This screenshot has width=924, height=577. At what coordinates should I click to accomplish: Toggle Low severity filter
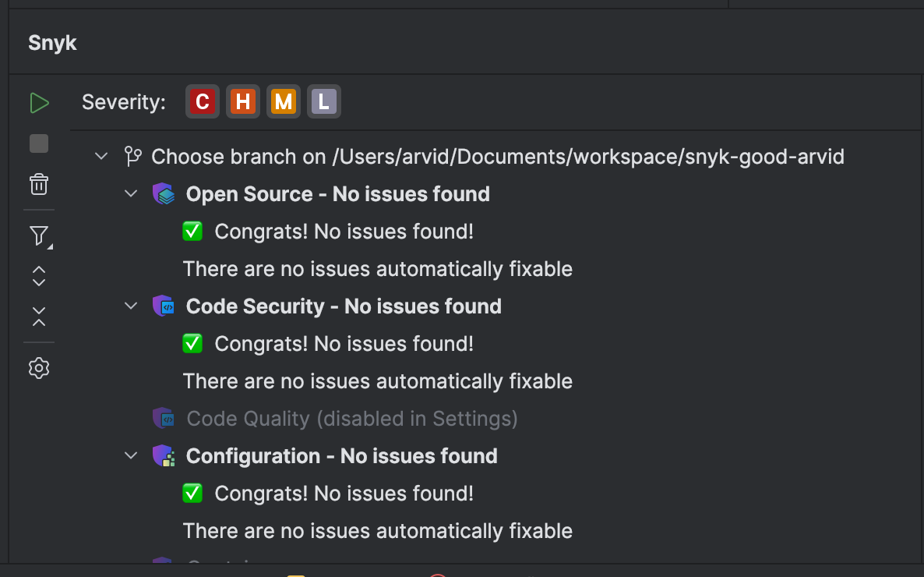click(324, 101)
